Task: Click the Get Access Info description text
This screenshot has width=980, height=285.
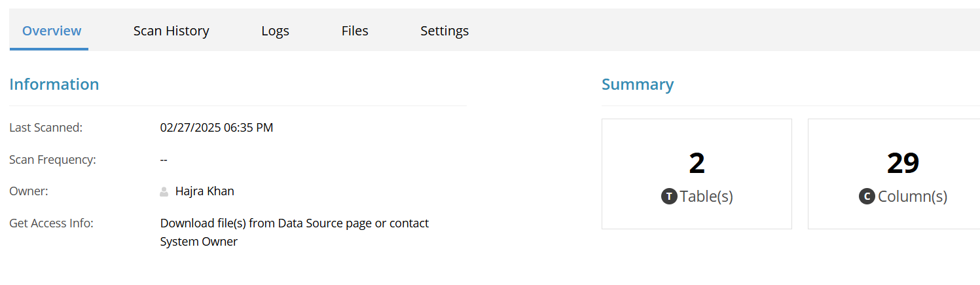Action: (295, 233)
